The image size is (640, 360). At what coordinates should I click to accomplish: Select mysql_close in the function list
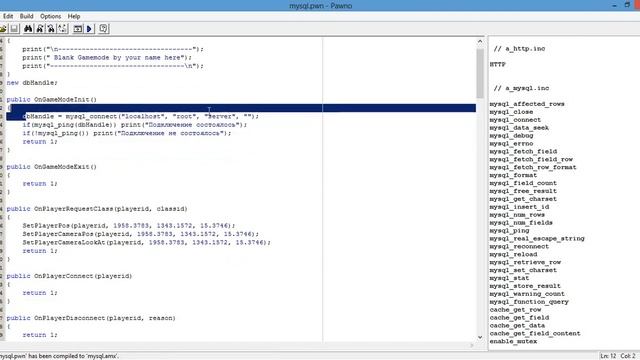(511, 112)
